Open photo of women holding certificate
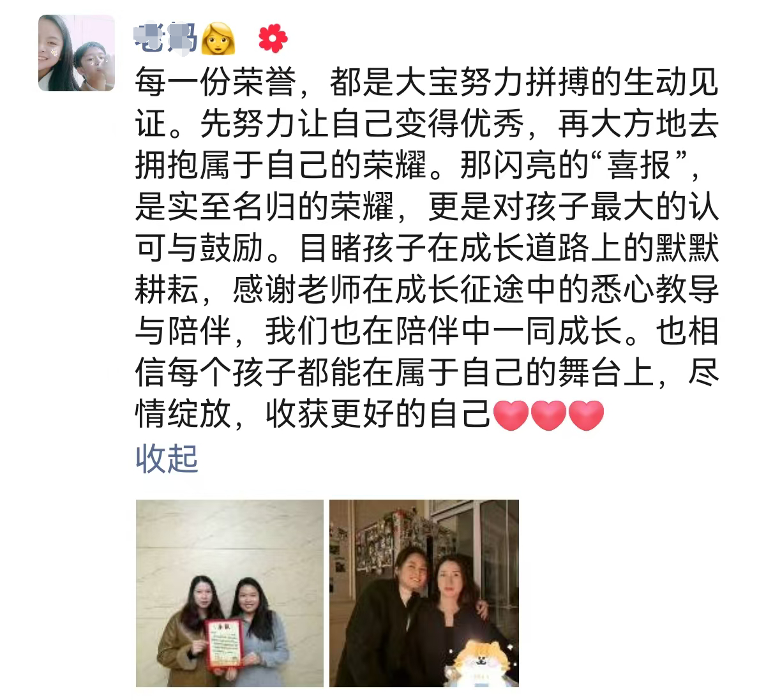The height and width of the screenshot is (700, 766). click(230, 593)
